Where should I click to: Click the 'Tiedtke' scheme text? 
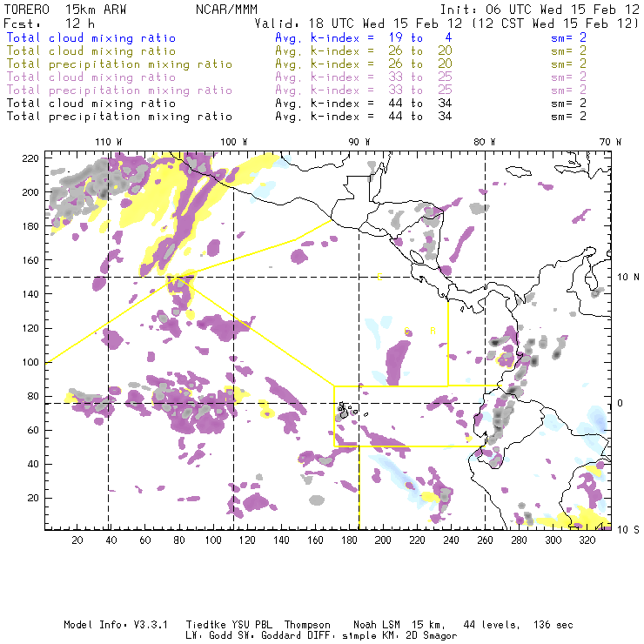click(208, 625)
